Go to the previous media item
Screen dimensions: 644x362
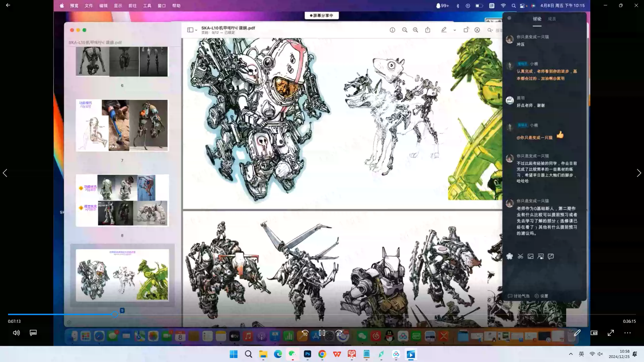(x=5, y=173)
